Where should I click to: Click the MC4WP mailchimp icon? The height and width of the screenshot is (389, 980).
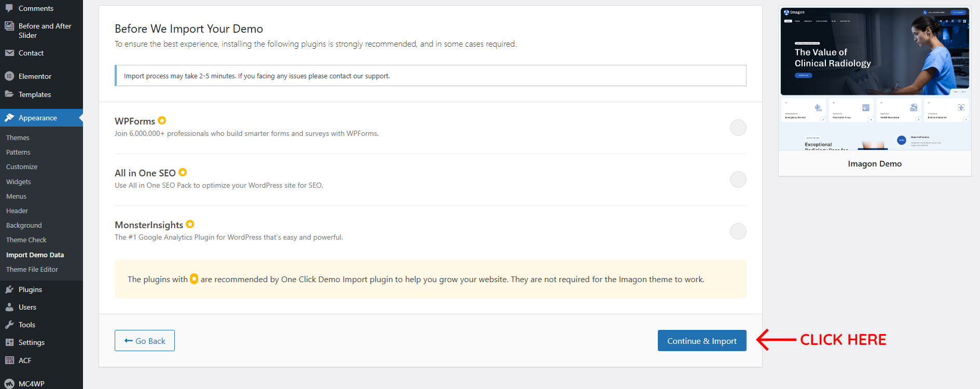pyautogui.click(x=9, y=383)
